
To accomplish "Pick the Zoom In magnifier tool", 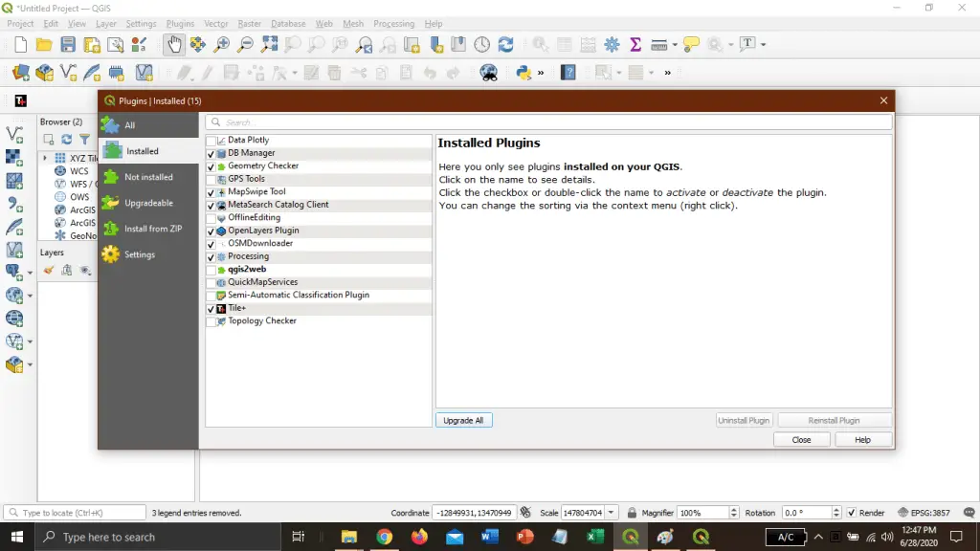I will click(x=221, y=44).
